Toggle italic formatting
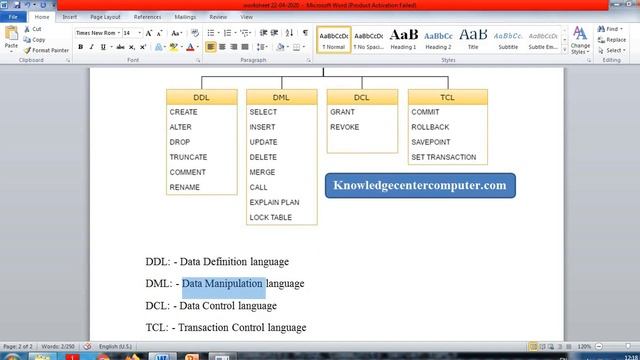 (x=91, y=47)
